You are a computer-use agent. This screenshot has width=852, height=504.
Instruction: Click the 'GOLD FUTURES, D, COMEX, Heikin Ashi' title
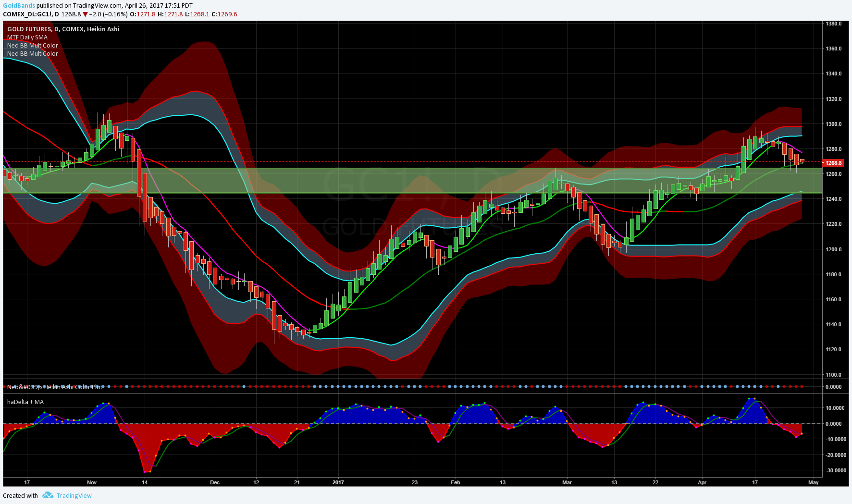click(63, 29)
